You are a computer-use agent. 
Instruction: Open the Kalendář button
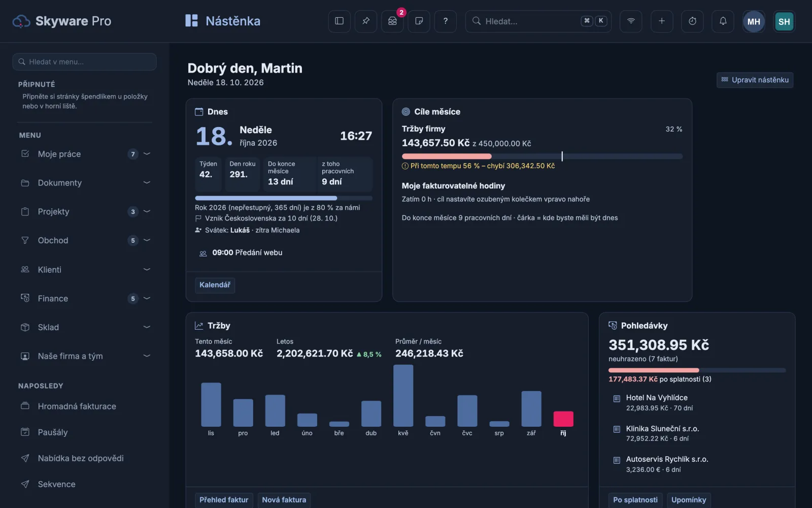click(x=215, y=285)
